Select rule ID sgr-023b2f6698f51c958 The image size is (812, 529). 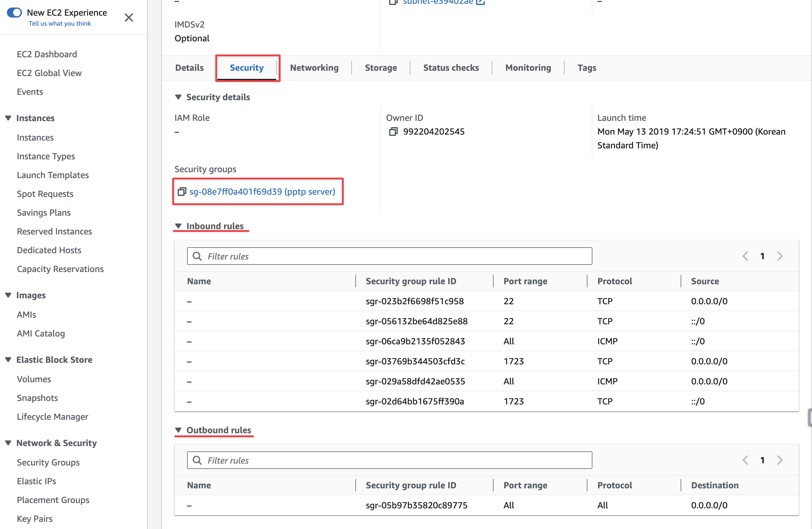(415, 301)
